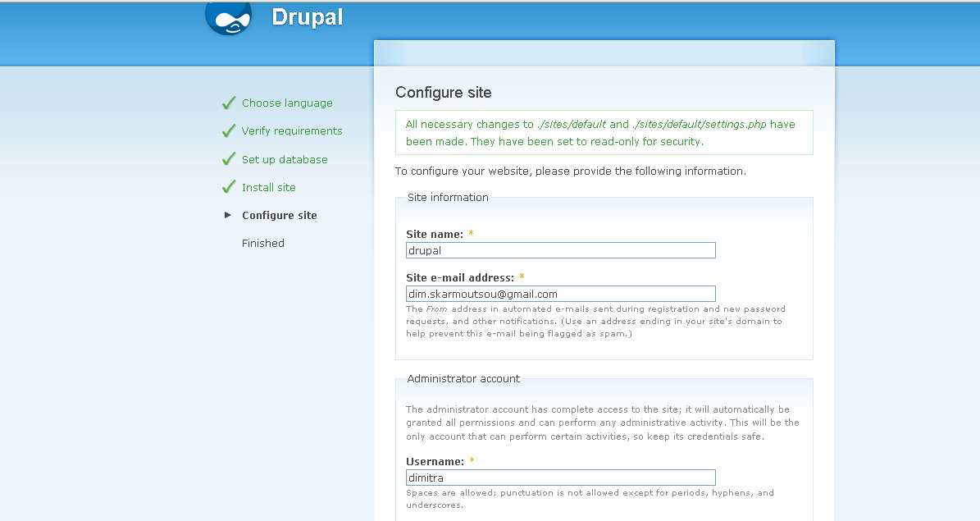Click the Site information fieldset legend
The image size is (980, 521).
(x=448, y=198)
